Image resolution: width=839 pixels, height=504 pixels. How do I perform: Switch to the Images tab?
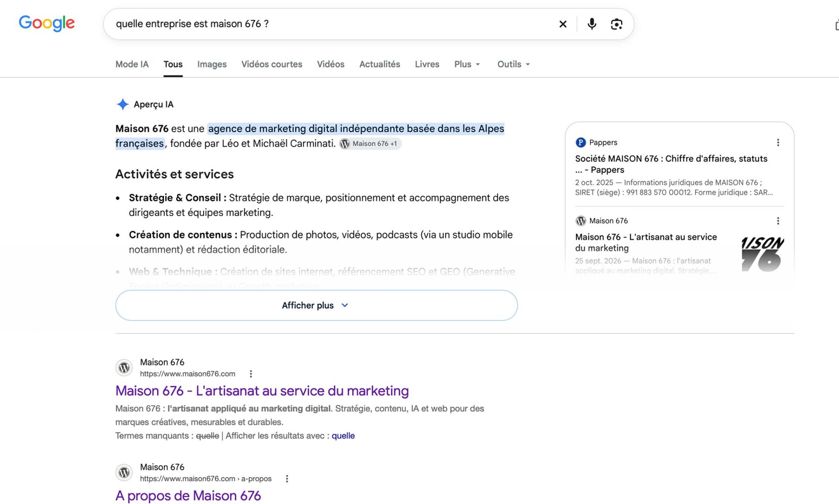click(x=212, y=64)
